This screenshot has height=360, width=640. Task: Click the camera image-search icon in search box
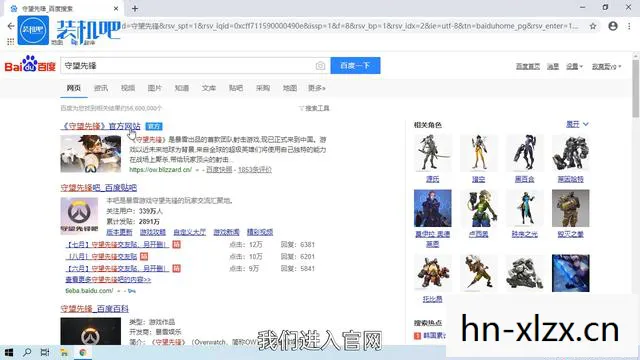click(x=320, y=66)
